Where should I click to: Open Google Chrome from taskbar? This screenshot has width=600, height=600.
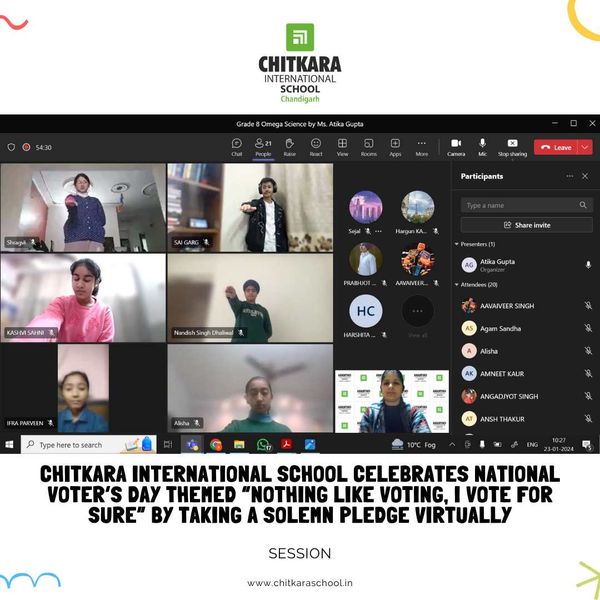[216, 445]
